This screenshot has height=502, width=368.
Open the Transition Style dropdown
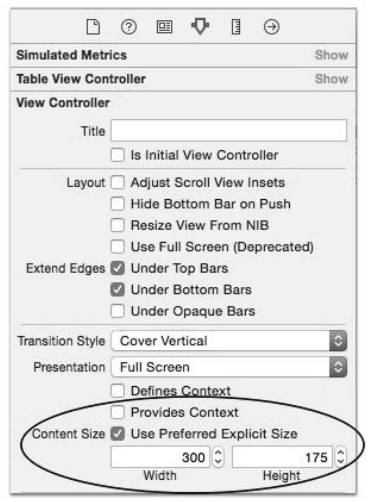pos(229,341)
